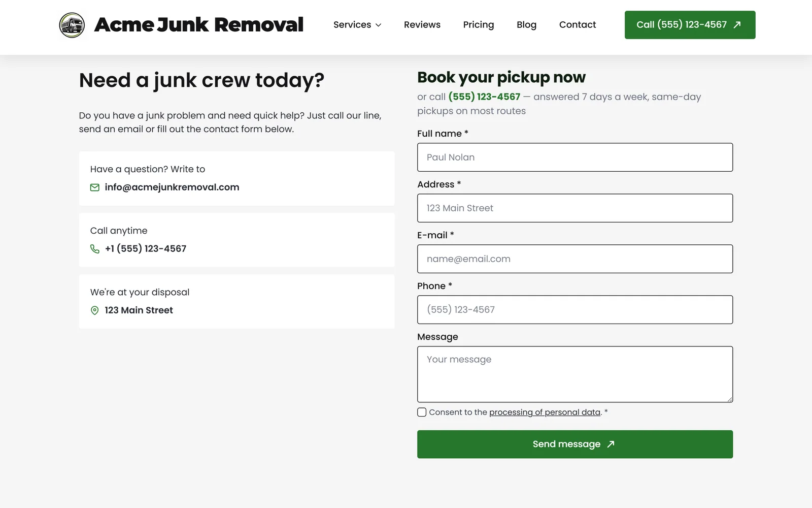The height and width of the screenshot is (508, 812).
Task: Click the 'Have a question? Write to' text
Action: 148,169
